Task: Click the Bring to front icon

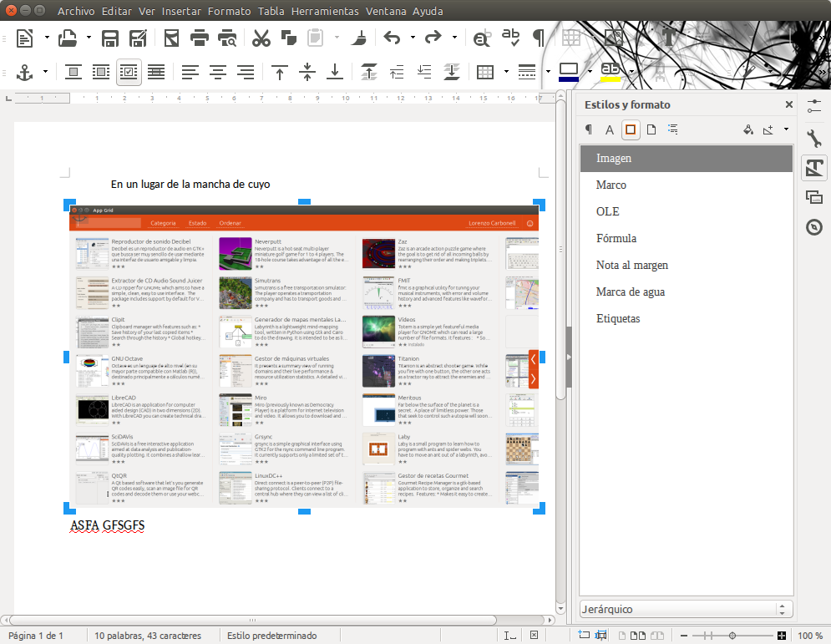Action: (x=369, y=72)
